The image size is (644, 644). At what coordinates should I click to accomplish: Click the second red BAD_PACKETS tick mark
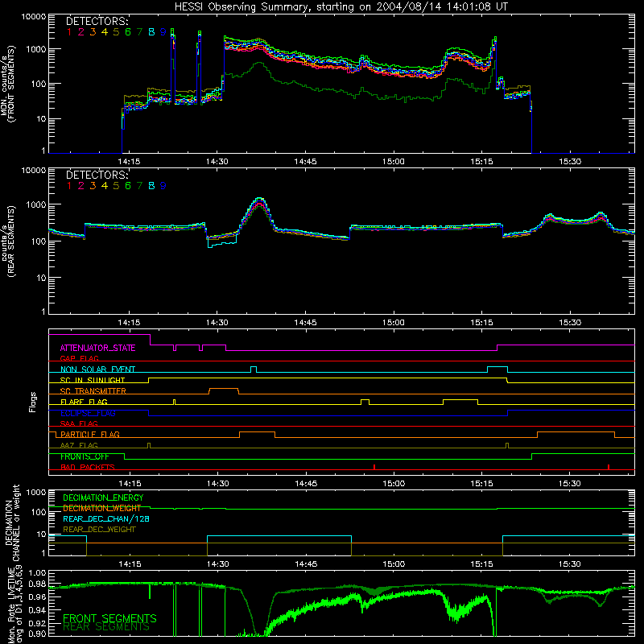click(609, 467)
